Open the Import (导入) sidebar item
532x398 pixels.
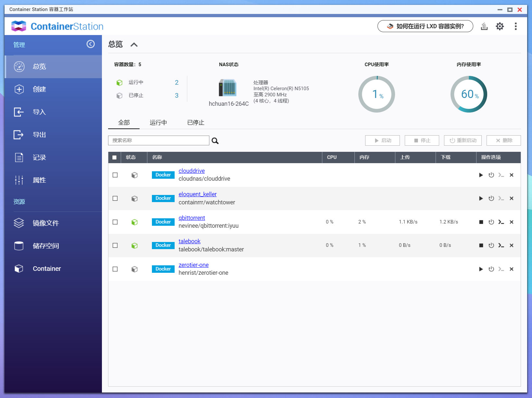tap(53, 112)
